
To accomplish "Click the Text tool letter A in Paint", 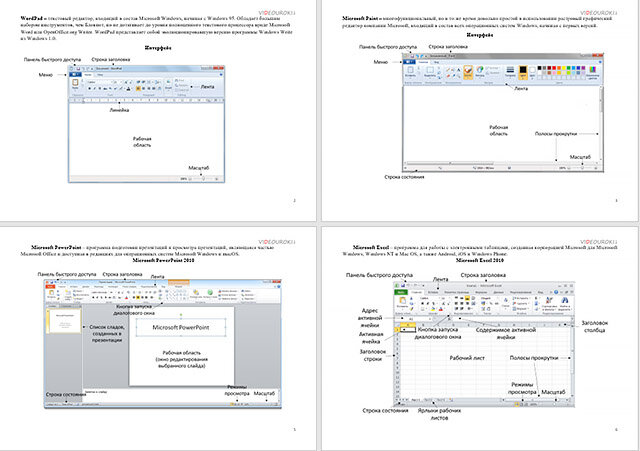I will tap(459, 70).
